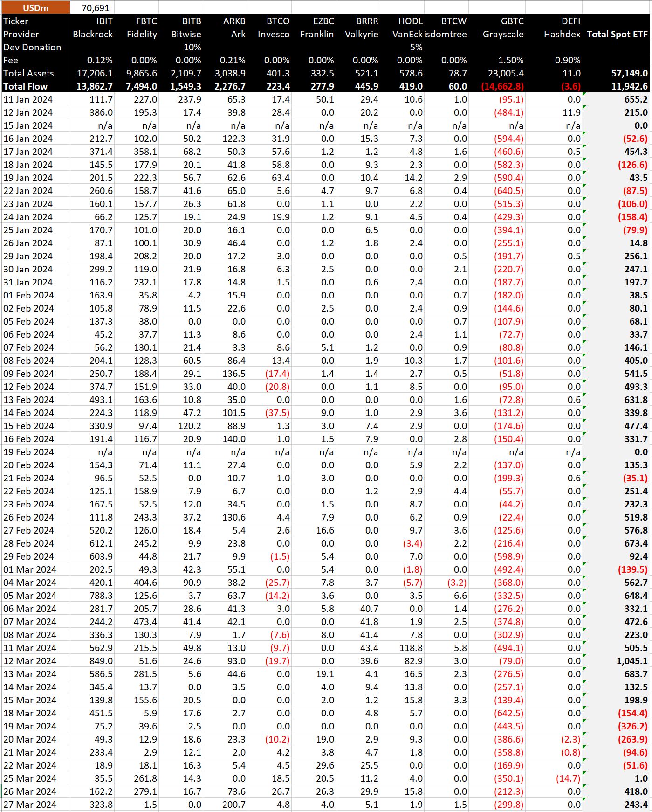Select the 237.9 BITB flow cell
Screen dimensions: 652x812
[x=190, y=99]
